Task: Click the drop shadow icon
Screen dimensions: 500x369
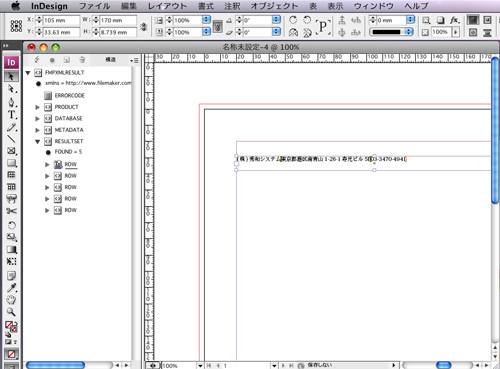Action: coord(440,20)
